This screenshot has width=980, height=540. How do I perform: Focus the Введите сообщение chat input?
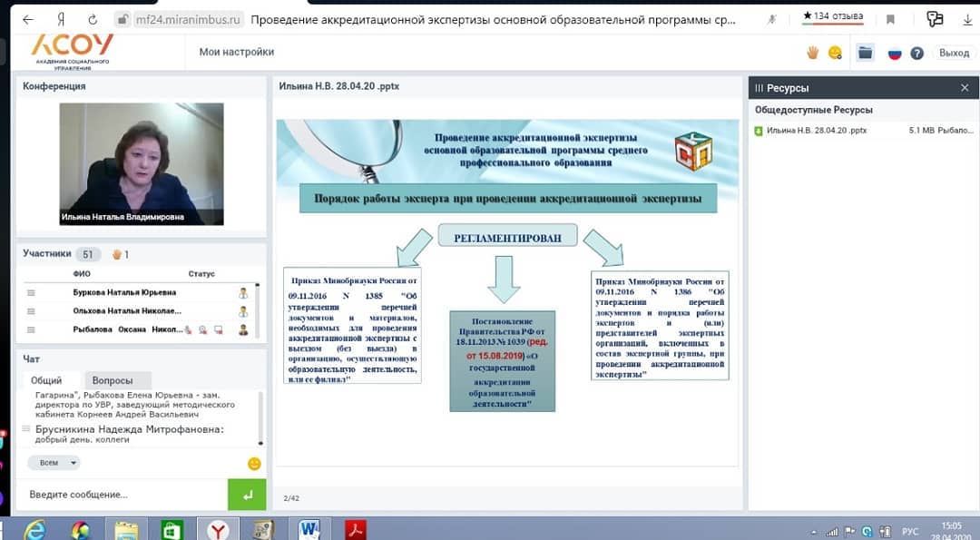pyautogui.click(x=122, y=495)
